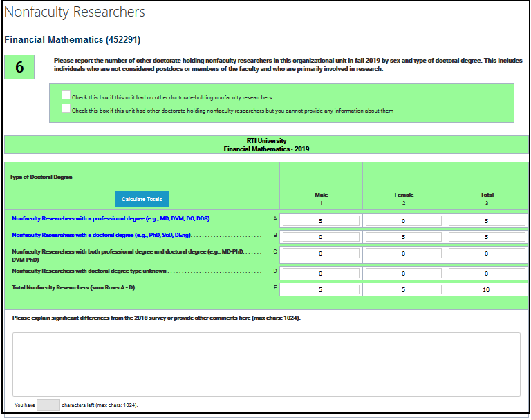Click Male field for both degrees row C

pyautogui.click(x=321, y=254)
